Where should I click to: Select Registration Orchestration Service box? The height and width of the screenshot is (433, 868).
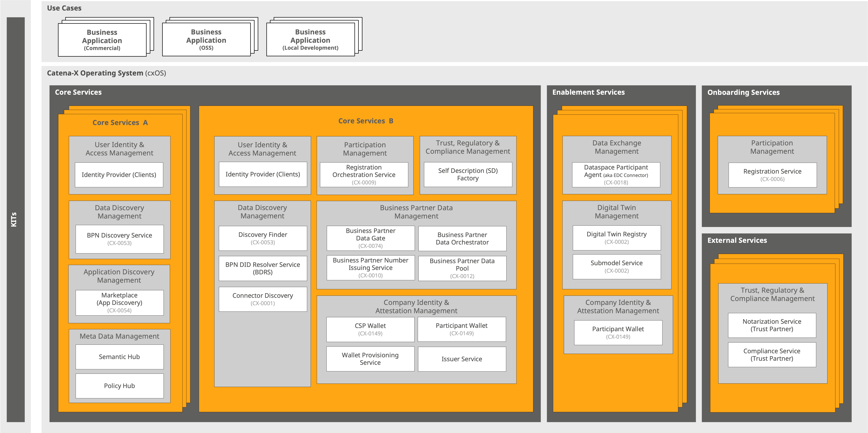(x=364, y=175)
